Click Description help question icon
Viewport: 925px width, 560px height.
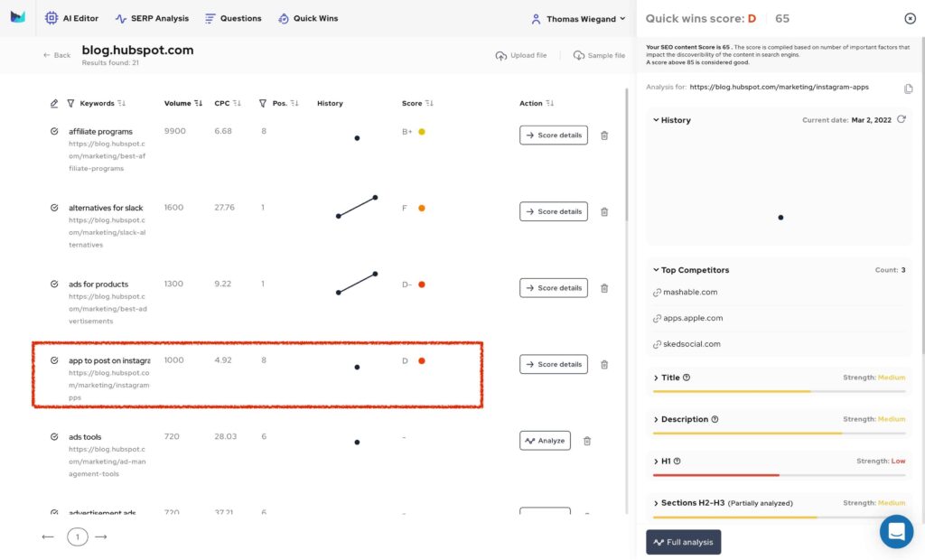(x=715, y=419)
